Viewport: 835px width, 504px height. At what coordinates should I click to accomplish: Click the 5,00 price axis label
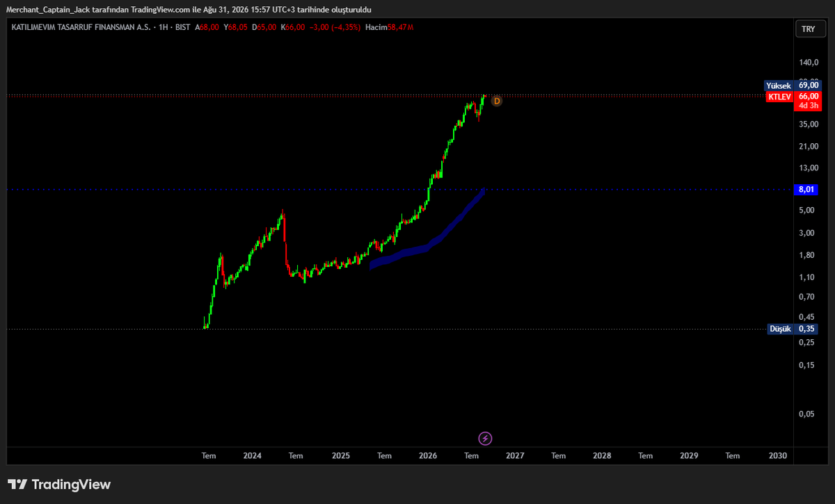tap(807, 211)
